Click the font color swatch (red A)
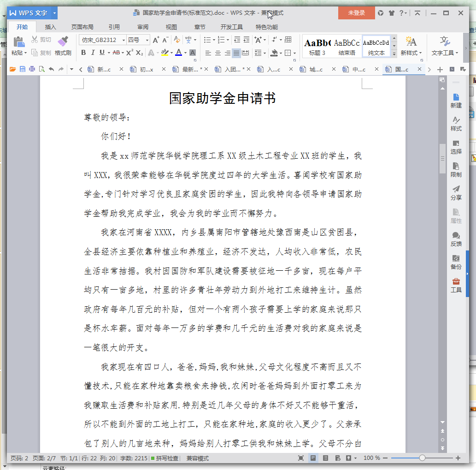 pyautogui.click(x=179, y=53)
